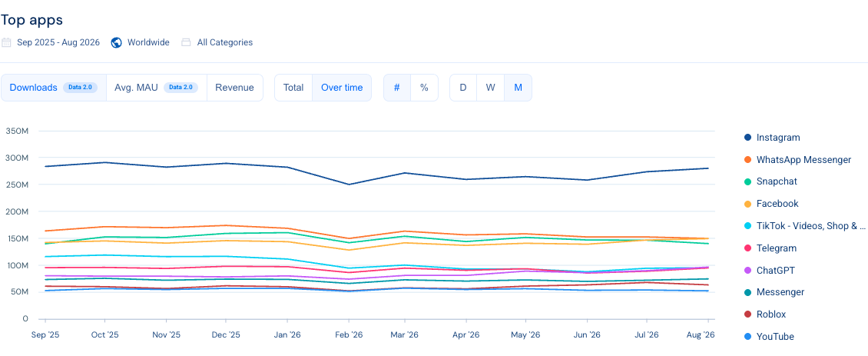Click the 200M y-axis label
Image resolution: width=868 pixels, height=356 pixels.
[x=17, y=211]
